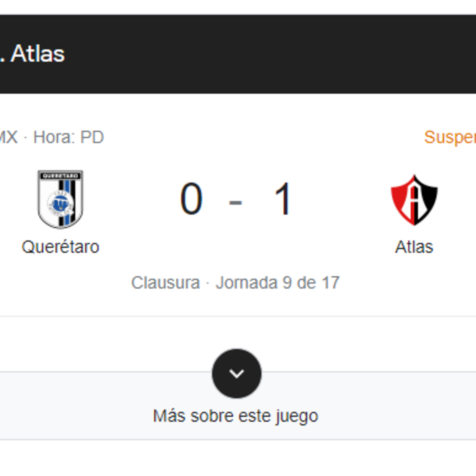Click the orange suspended match status text

pyautogui.click(x=450, y=137)
